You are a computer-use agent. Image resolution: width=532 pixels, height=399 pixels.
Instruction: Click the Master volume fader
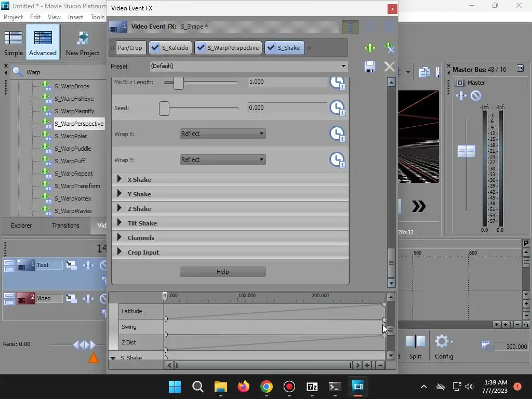(466, 151)
